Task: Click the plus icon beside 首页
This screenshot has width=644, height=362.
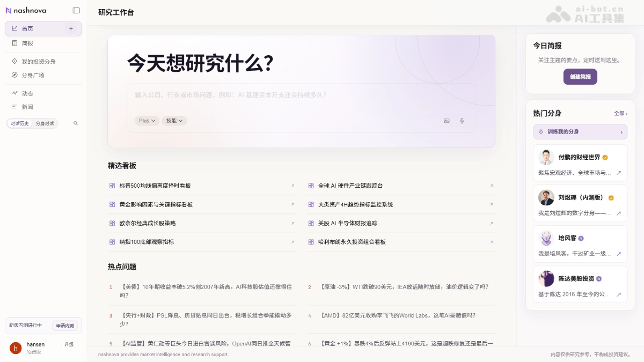Action: (x=71, y=28)
